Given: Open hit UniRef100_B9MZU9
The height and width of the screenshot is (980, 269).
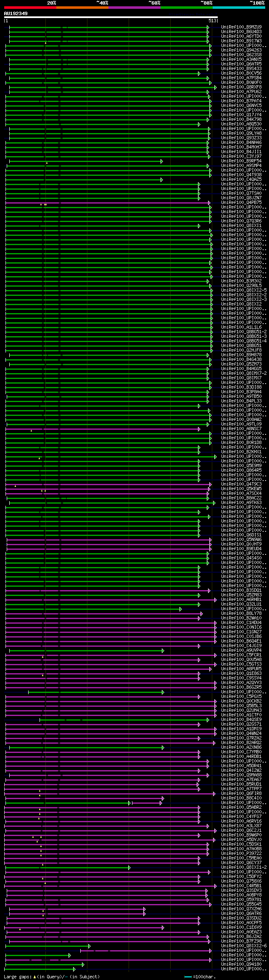Looking at the screenshot, I should [241, 27].
